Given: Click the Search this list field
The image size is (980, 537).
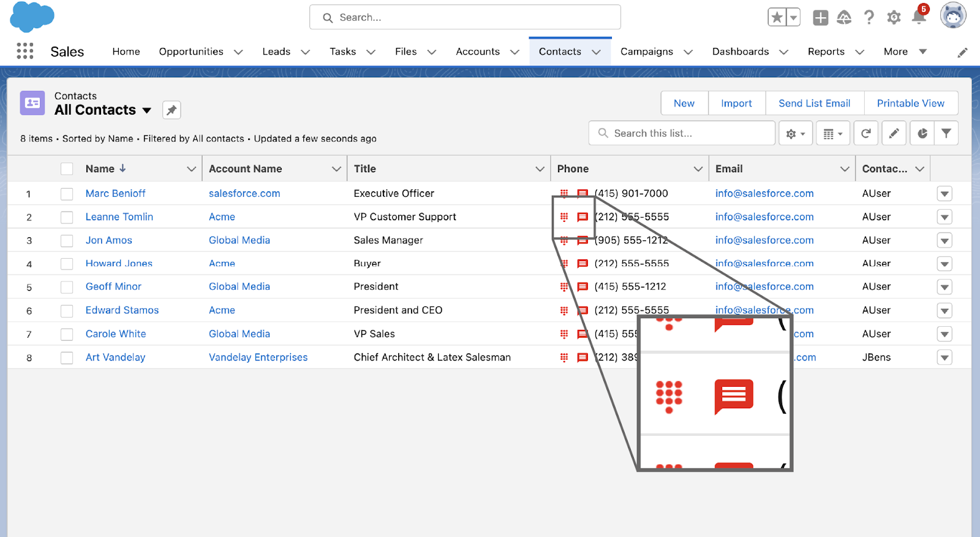Looking at the screenshot, I should 682,133.
